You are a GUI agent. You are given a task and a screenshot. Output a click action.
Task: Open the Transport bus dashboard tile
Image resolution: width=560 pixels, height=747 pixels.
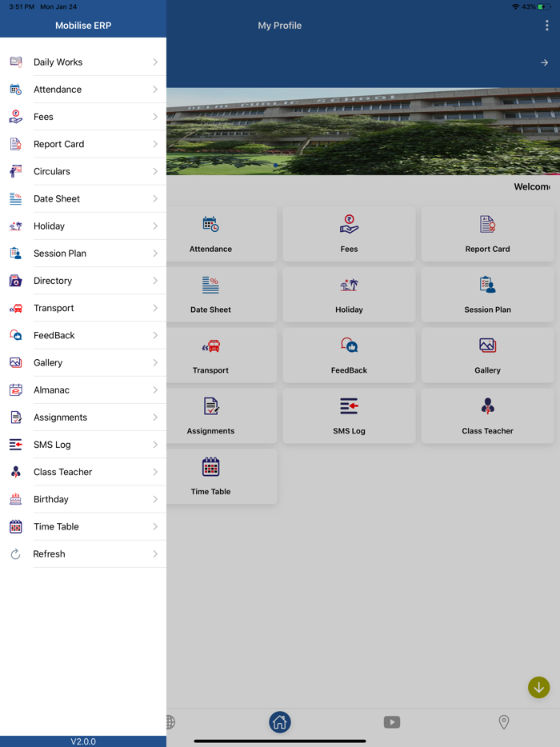click(x=222, y=355)
